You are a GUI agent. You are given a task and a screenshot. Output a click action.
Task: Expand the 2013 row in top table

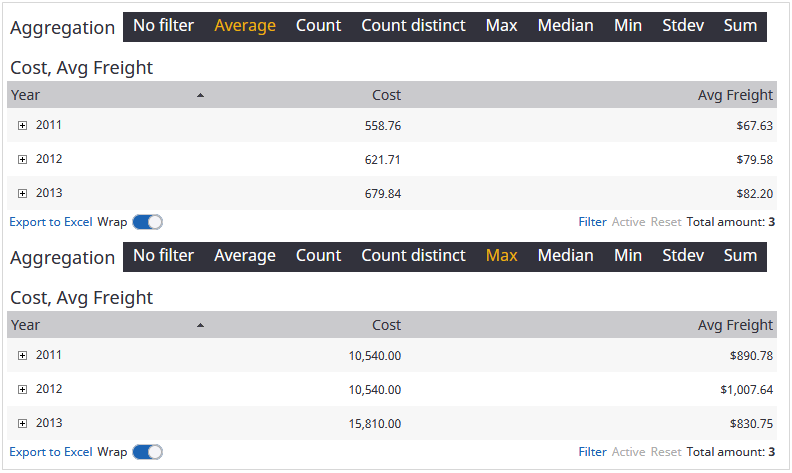pyautogui.click(x=22, y=194)
